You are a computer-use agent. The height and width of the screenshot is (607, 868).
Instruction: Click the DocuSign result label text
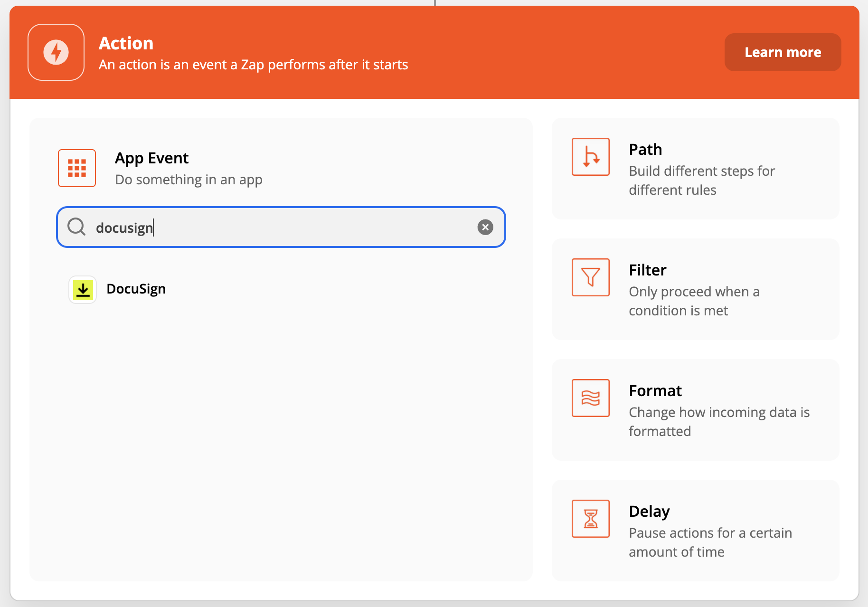click(136, 289)
